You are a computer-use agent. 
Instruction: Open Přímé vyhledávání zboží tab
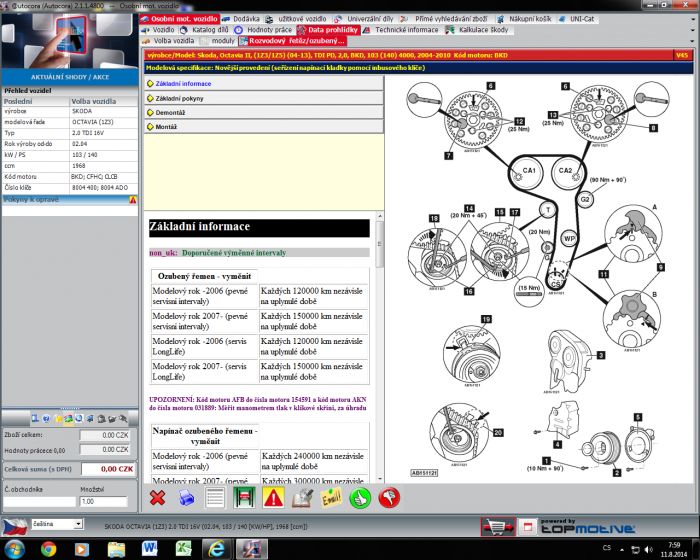point(444,19)
